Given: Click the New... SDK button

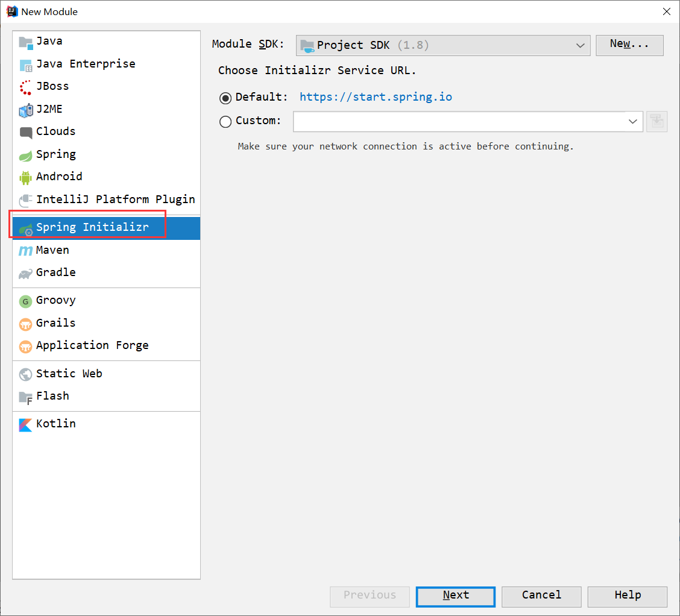Looking at the screenshot, I should tap(629, 45).
